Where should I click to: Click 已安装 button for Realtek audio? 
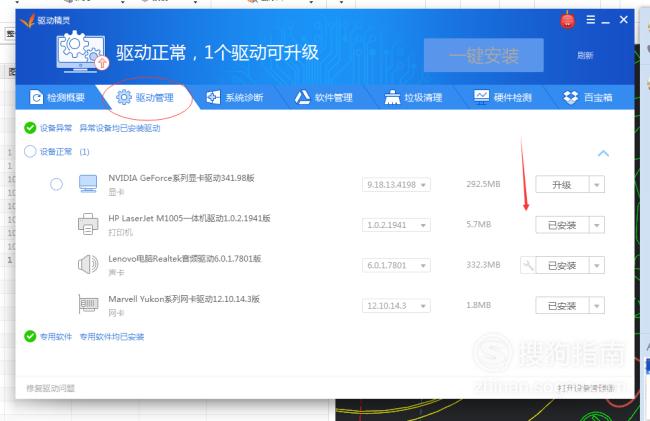pos(562,265)
